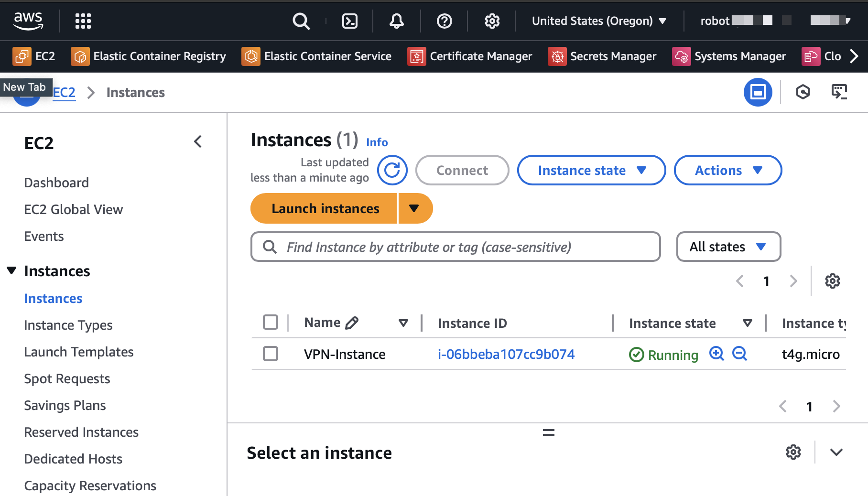Open Spot Requests in sidebar
This screenshot has width=868, height=496.
pos(67,378)
